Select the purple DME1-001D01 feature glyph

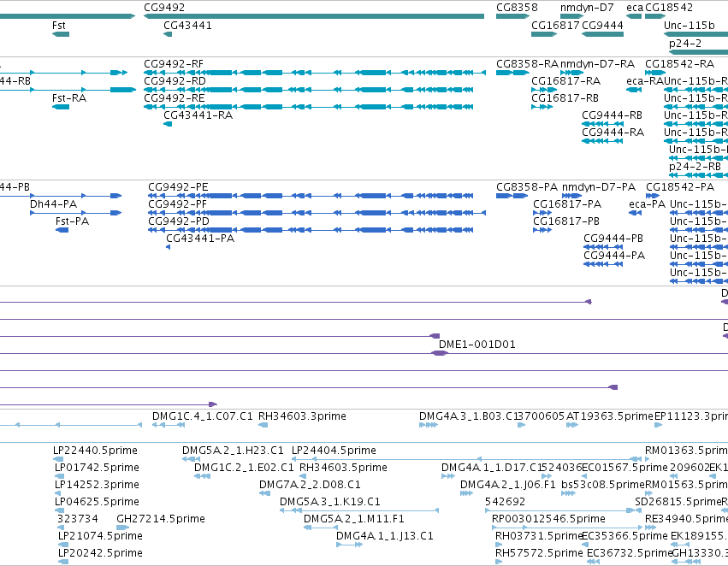pyautogui.click(x=440, y=353)
